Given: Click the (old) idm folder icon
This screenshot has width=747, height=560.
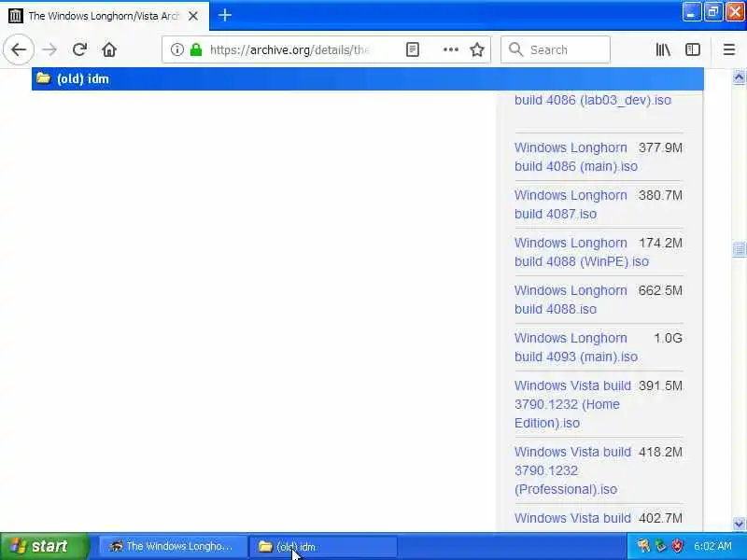Looking at the screenshot, I should pos(43,78).
